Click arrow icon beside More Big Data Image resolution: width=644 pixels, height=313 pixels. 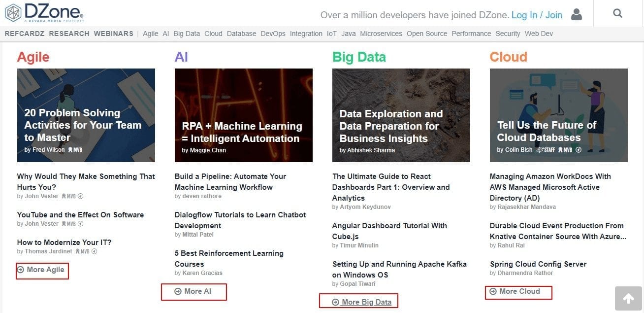pyautogui.click(x=336, y=302)
